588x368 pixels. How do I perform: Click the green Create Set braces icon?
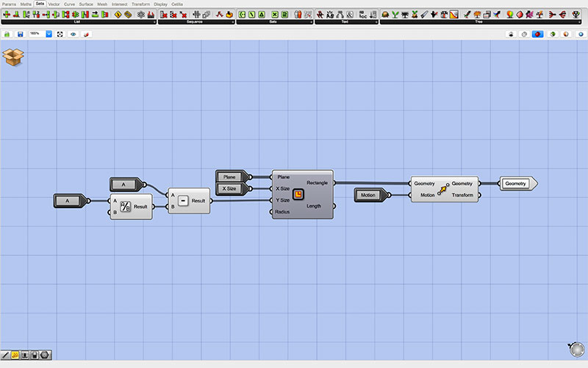pyautogui.click(x=243, y=15)
